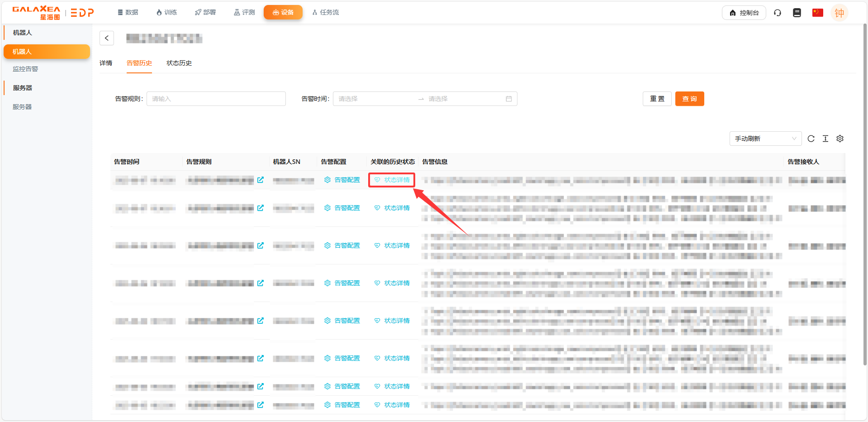Screen dimensions: 868x422
Task: Open the documentation book icon
Action: click(x=797, y=13)
